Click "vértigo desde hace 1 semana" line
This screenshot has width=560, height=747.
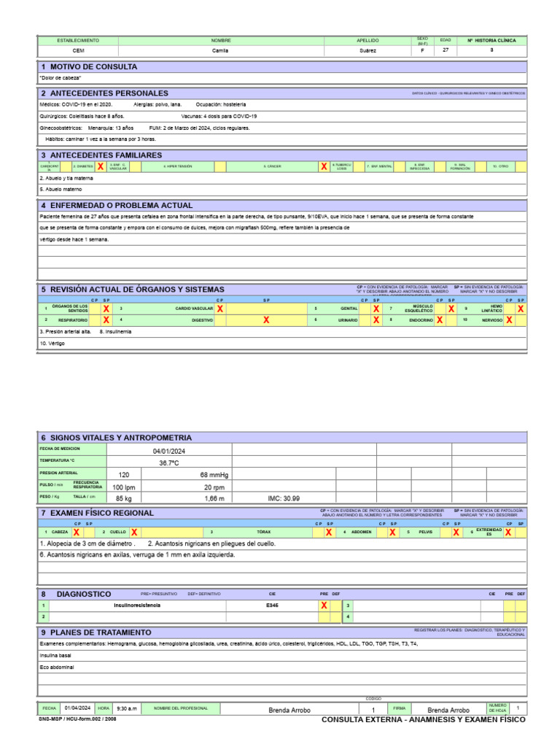point(74,239)
